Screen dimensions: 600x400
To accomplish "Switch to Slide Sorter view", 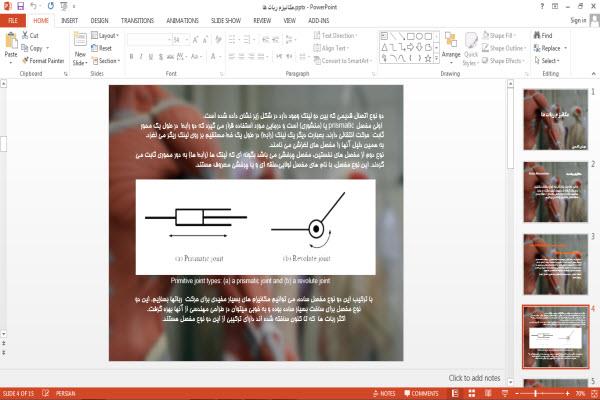I will [x=471, y=393].
